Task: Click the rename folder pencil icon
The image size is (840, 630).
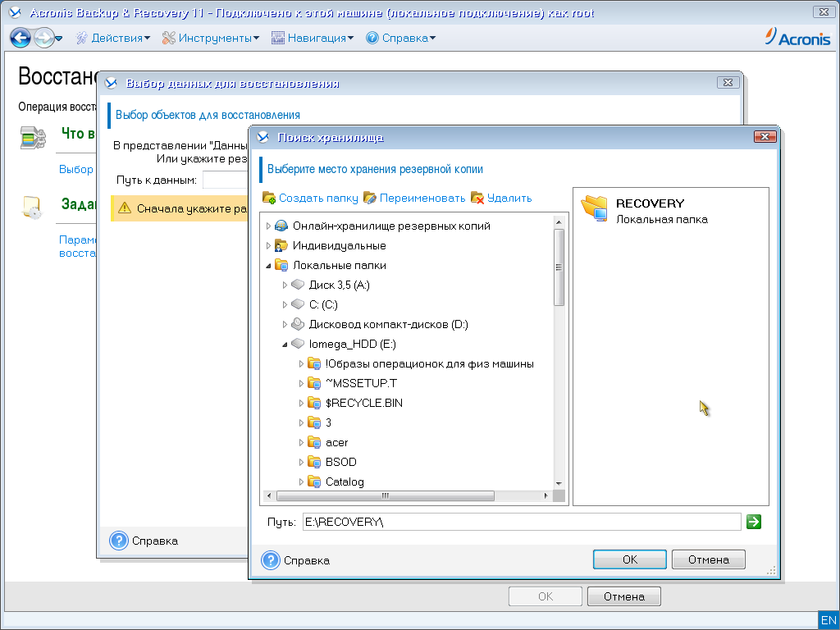Action: coord(370,198)
